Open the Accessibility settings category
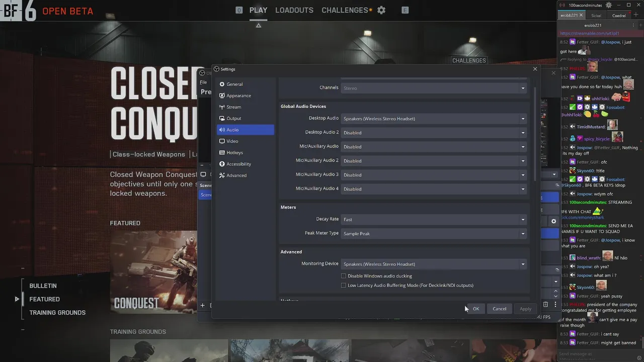The image size is (644, 362). [245, 164]
